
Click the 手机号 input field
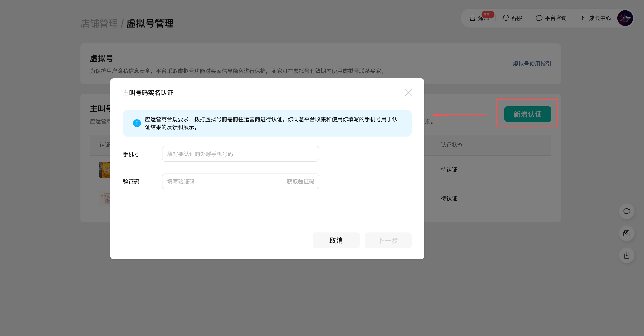240,154
